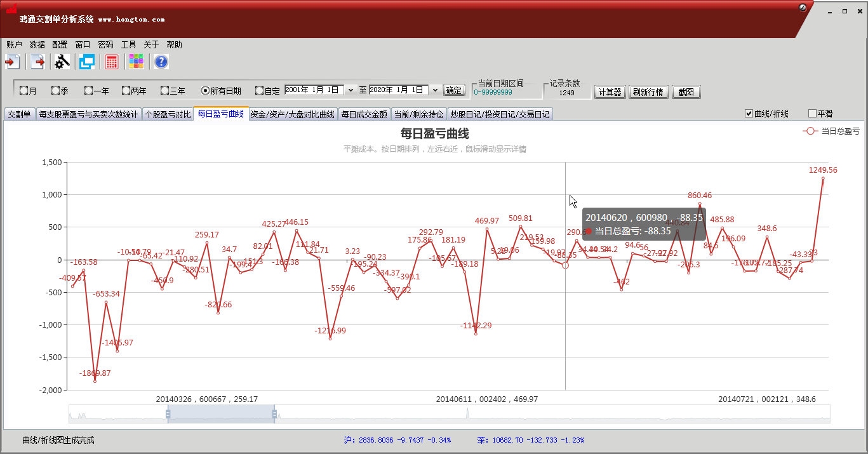The height and width of the screenshot is (454, 868).
Task: Open the settings wrench-and-gear icon
Action: coord(62,62)
